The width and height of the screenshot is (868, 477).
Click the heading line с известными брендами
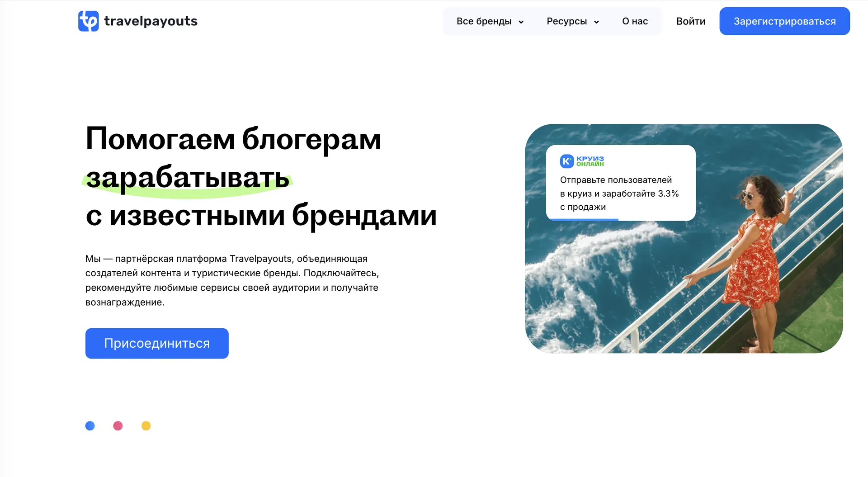(x=261, y=215)
